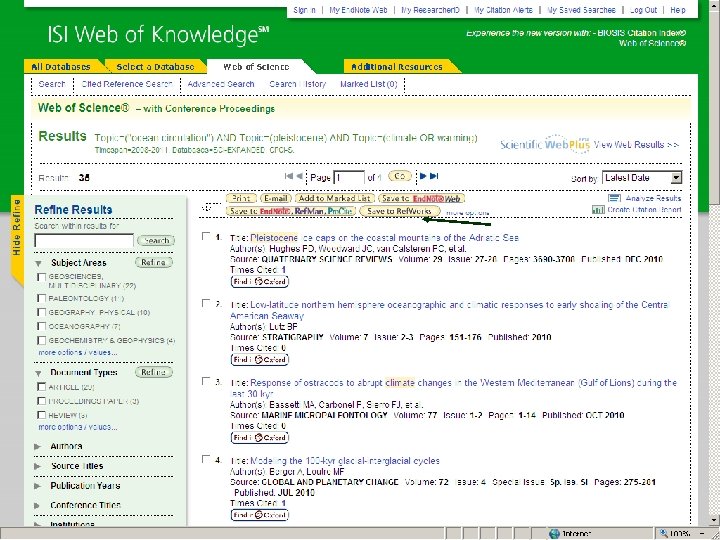Click the 100% zoom level control
720x540 pixels.
click(679, 534)
